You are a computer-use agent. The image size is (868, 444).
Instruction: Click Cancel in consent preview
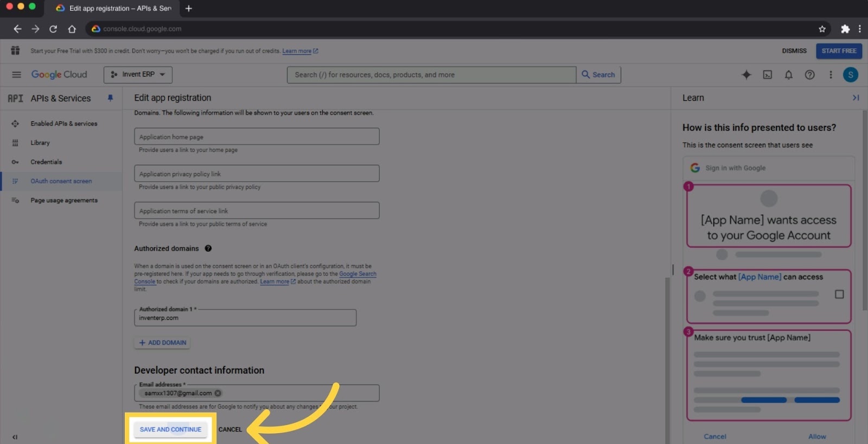(x=714, y=436)
